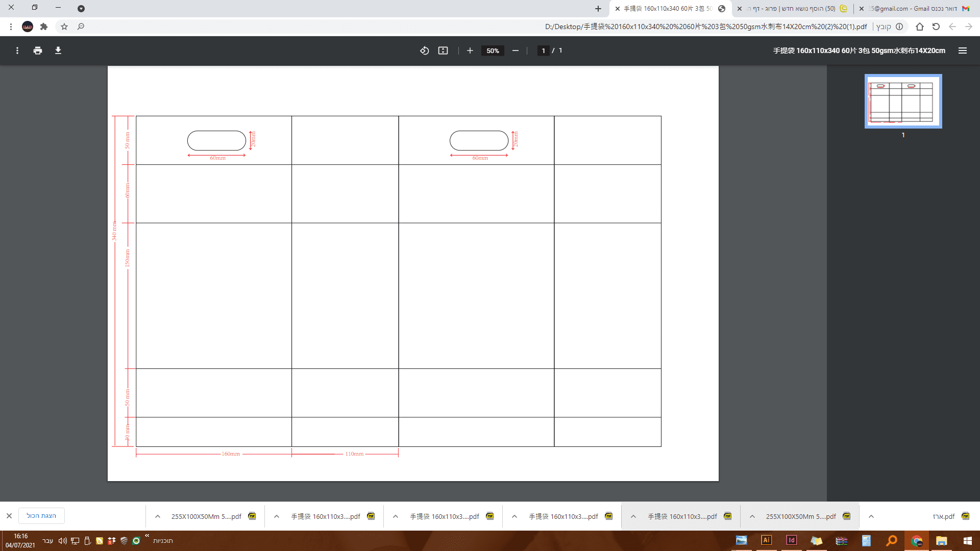The height and width of the screenshot is (551, 980).
Task: Open the new tab plus button
Action: [x=598, y=9]
